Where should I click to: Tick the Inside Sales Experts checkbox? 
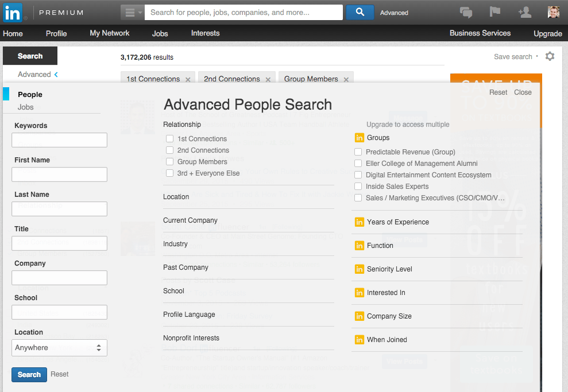[x=358, y=187]
